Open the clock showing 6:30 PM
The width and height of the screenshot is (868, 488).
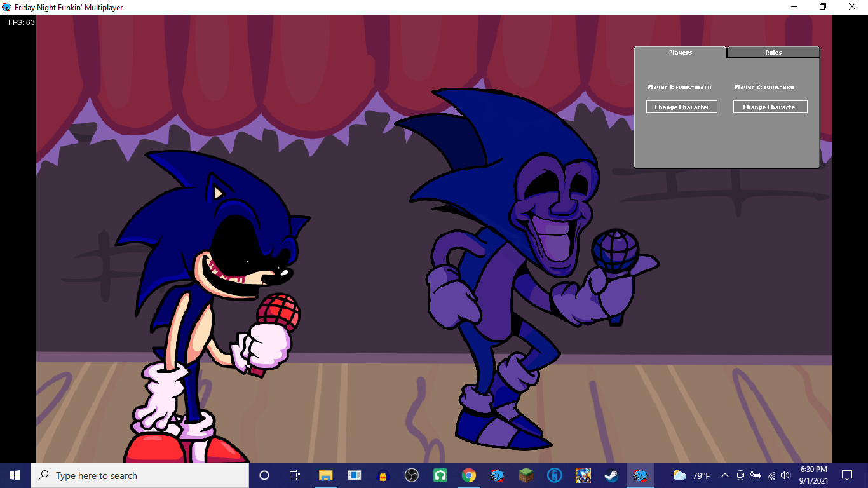(813, 475)
